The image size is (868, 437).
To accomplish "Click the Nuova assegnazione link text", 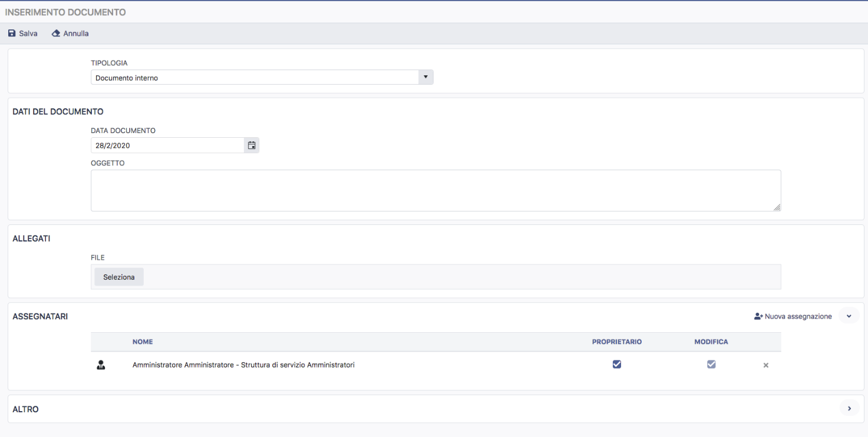I will 798,317.
